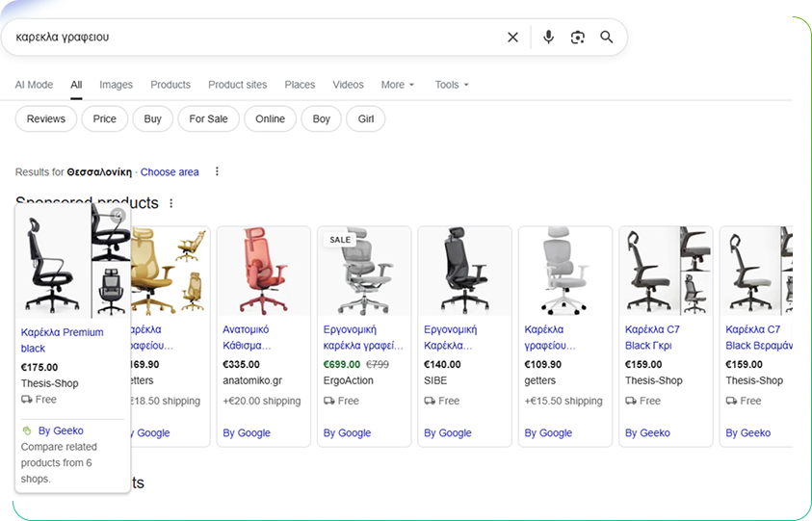Open the Images tab
812x521 pixels.
point(116,85)
